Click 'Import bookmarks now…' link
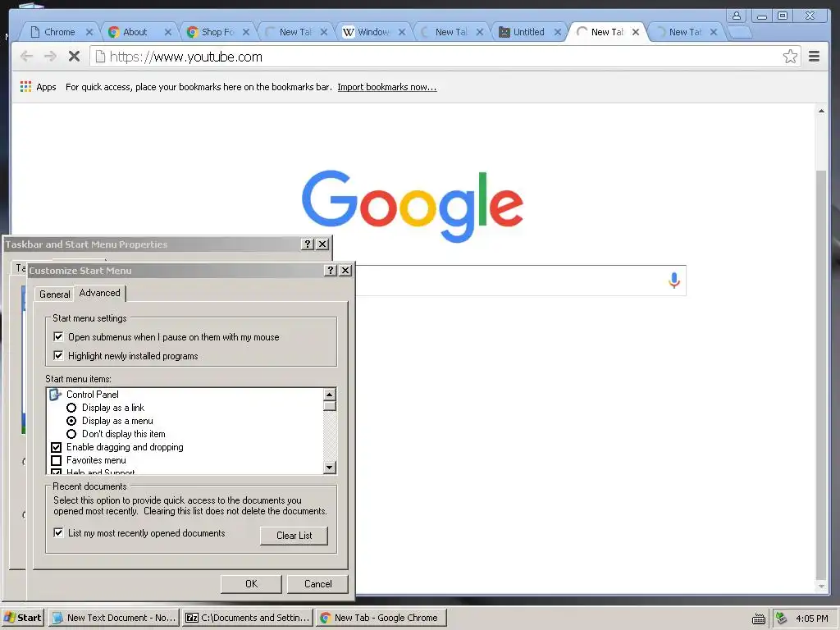 click(387, 87)
